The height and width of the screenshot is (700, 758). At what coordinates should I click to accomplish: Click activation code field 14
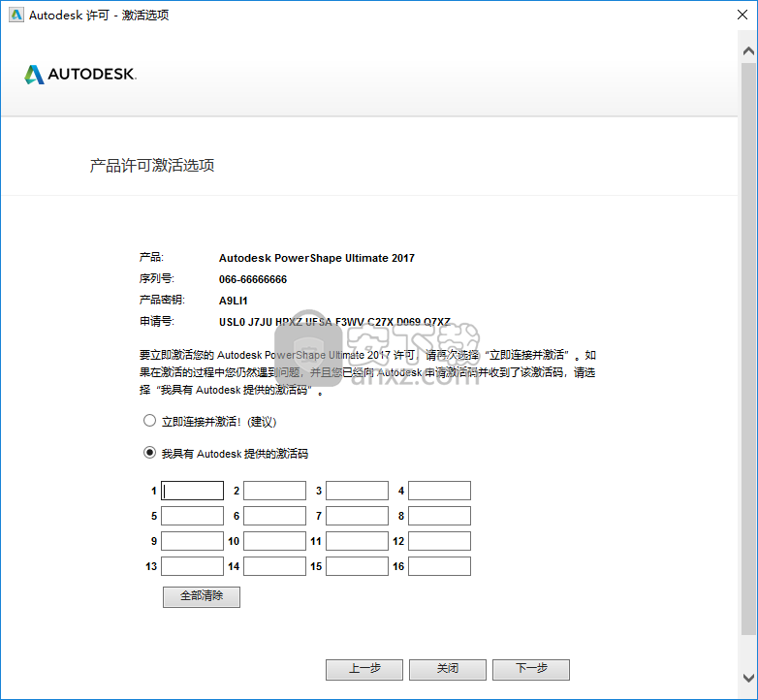coord(274,566)
